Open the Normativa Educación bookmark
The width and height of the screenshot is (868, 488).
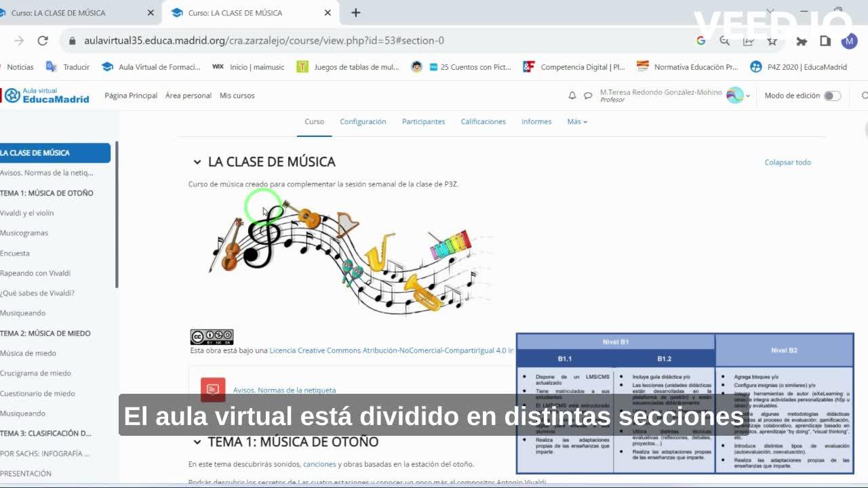point(687,67)
